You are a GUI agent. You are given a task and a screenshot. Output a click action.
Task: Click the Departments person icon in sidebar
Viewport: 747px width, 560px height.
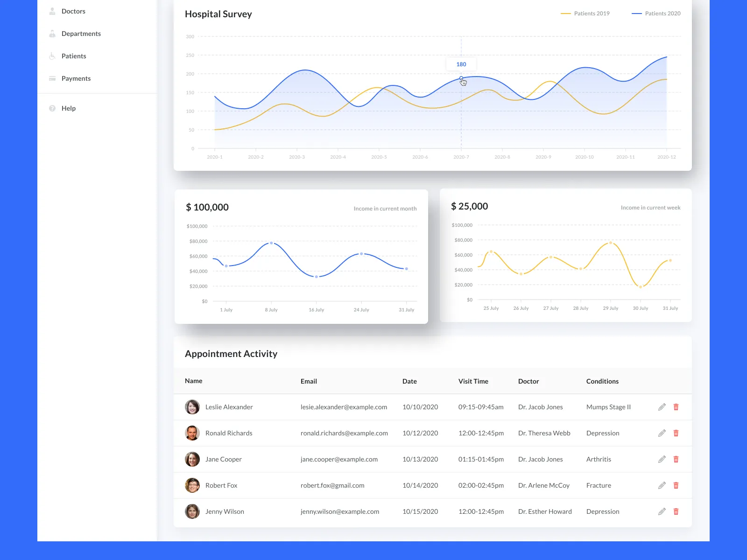pyautogui.click(x=52, y=34)
